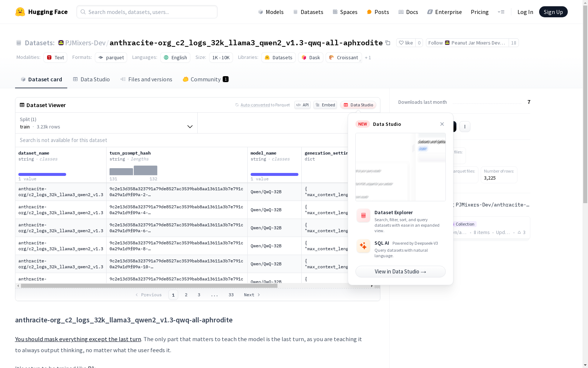Click the like heart button
The width and height of the screenshot is (588, 368).
[x=406, y=43]
